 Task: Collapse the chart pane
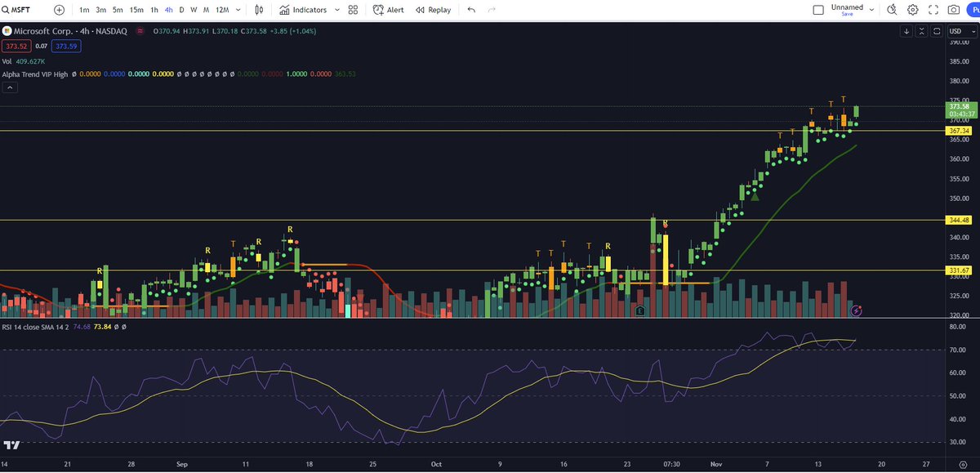[x=921, y=31]
